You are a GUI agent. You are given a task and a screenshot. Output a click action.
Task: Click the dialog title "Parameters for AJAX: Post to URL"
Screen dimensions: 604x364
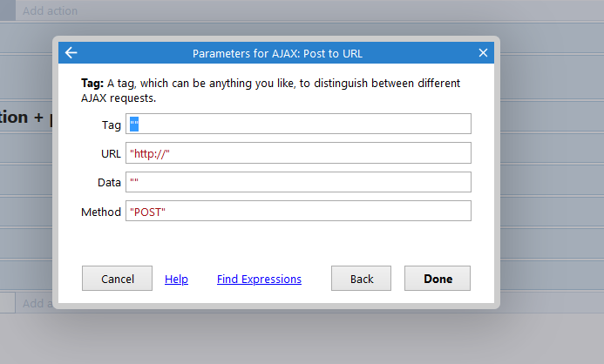click(x=277, y=53)
